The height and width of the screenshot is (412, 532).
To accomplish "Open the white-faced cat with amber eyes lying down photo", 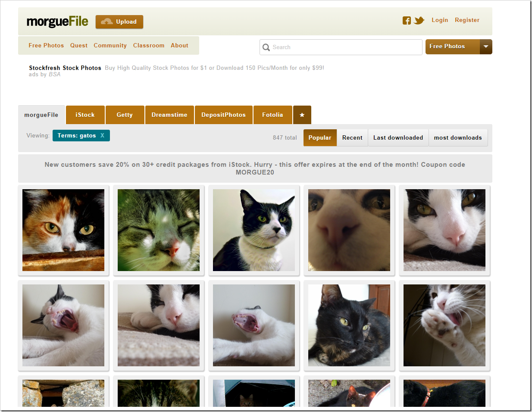I will pyautogui.click(x=444, y=230).
